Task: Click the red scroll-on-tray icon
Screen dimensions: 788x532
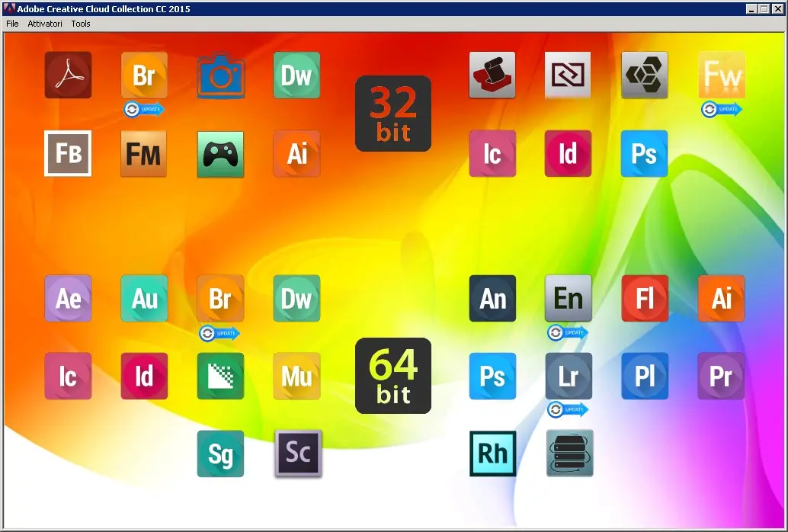Action: tap(492, 75)
